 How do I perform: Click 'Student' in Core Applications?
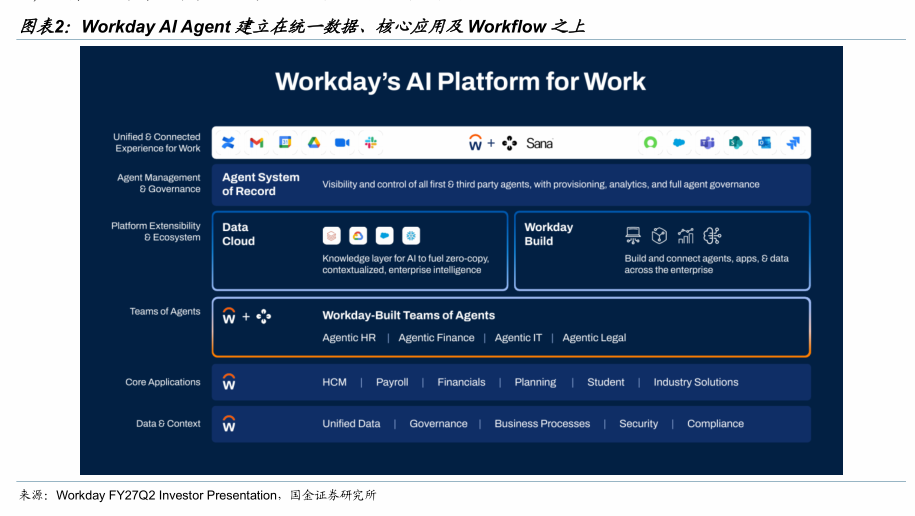tap(606, 382)
